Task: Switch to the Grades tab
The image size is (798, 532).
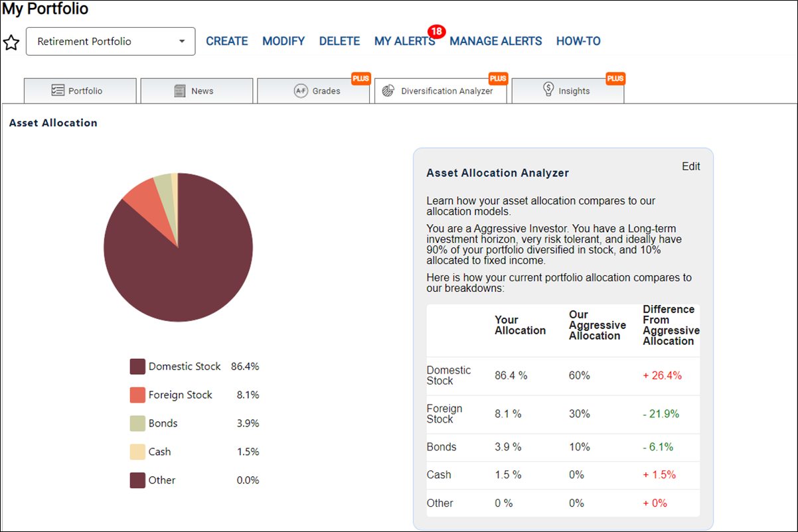Action: pyautogui.click(x=313, y=91)
